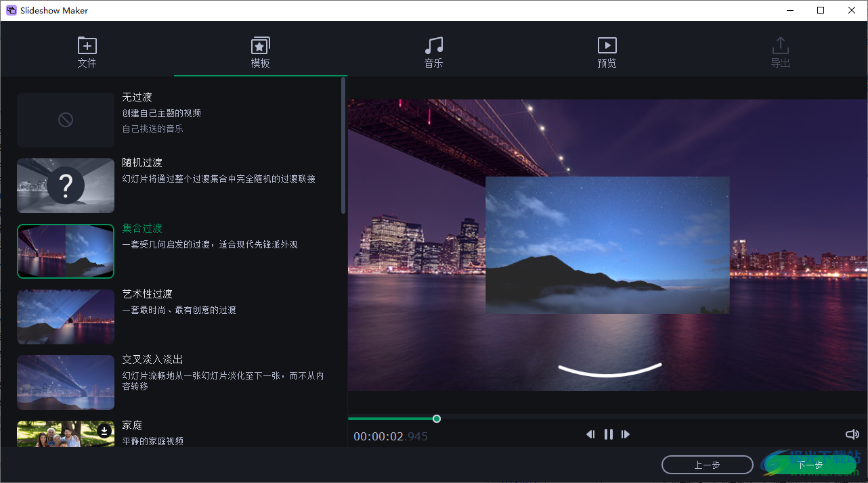Switch to the 模板 (Templates) tab
Image resolution: width=868 pixels, height=483 pixels.
260,52
